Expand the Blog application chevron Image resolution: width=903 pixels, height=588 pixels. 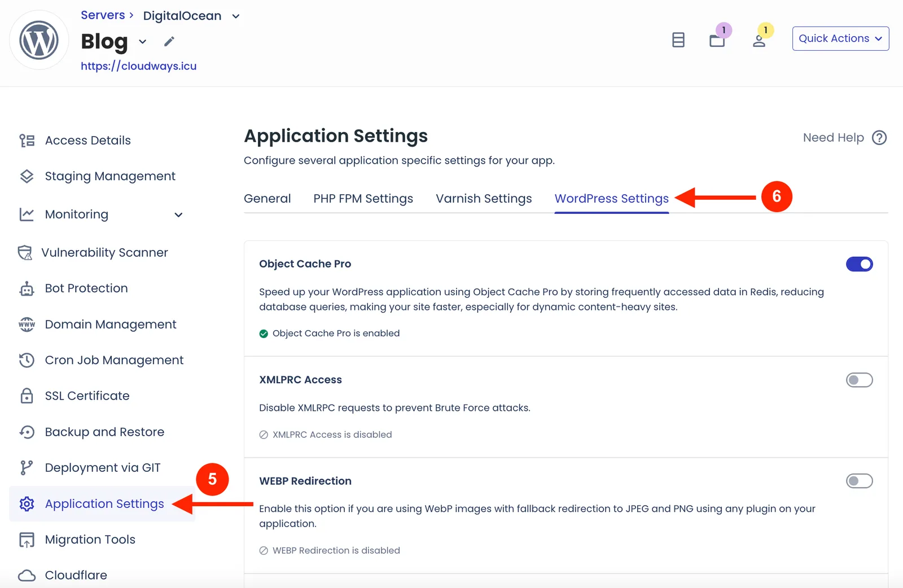pos(143,42)
